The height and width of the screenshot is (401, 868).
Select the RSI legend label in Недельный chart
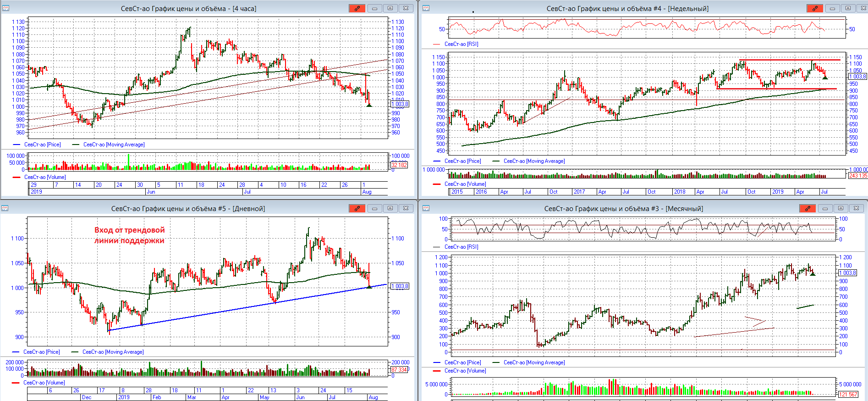pyautogui.click(x=461, y=44)
